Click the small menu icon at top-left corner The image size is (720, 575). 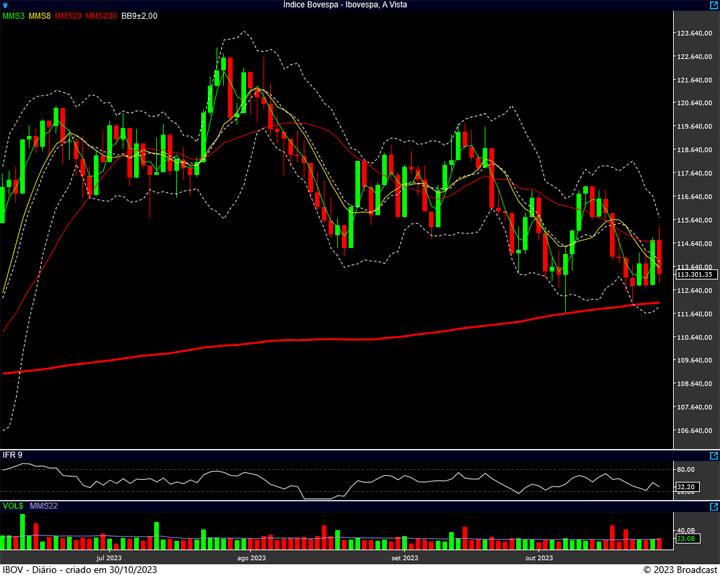(5, 6)
